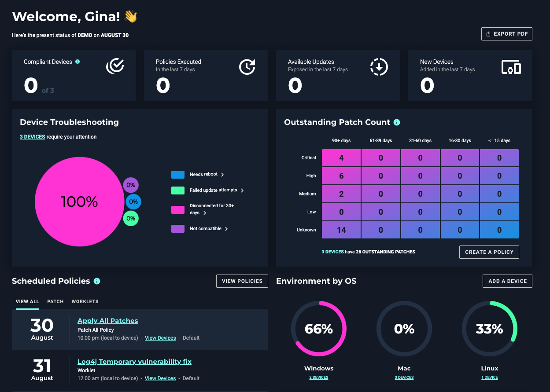Open the Outstanding Patch Count info tooltip
Image resolution: width=550 pixels, height=392 pixels.
[397, 122]
